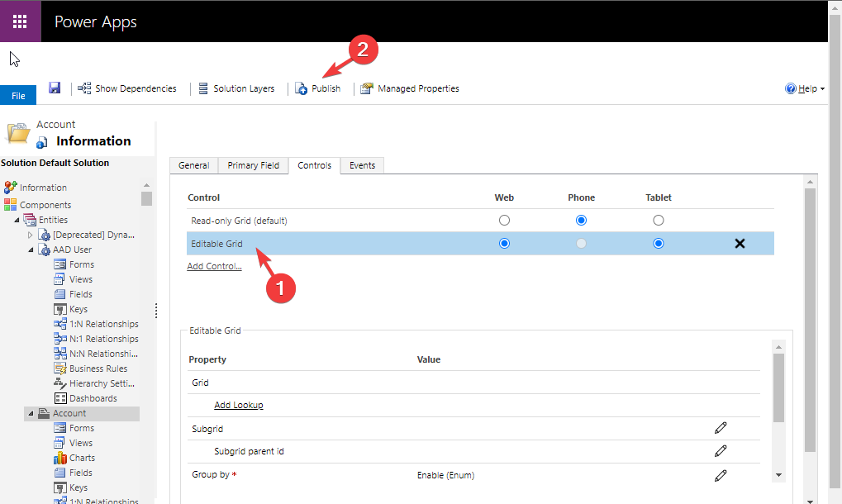
Task: Open Fields under Account
Action: (x=80, y=473)
